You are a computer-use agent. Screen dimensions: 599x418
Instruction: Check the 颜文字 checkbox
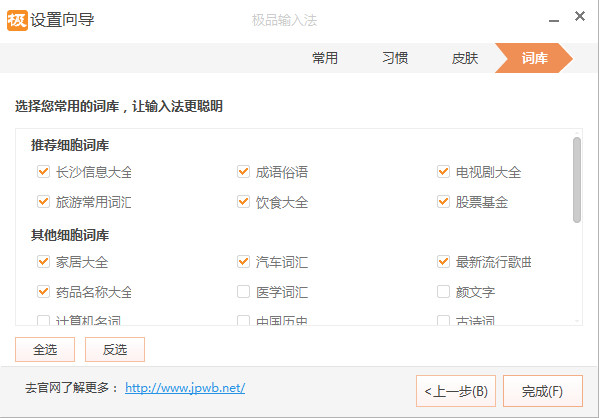coord(443,292)
